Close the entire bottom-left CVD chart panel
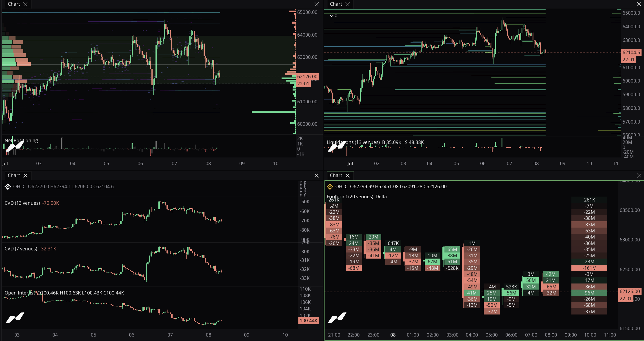 tap(317, 175)
